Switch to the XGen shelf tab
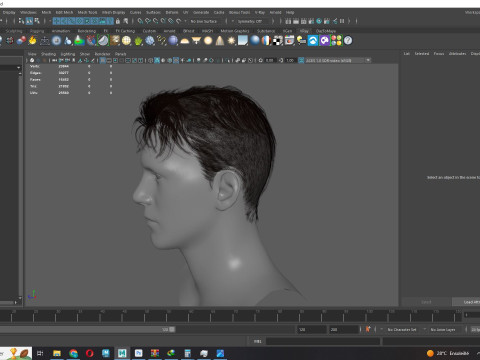Image resolution: width=480 pixels, height=360 pixels. click(x=287, y=31)
